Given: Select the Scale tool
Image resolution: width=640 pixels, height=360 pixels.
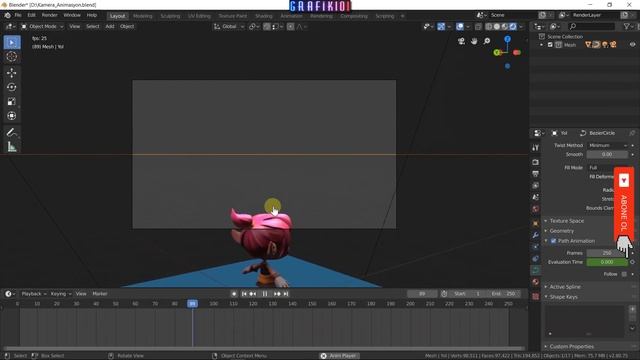Looking at the screenshot, I should (12, 102).
